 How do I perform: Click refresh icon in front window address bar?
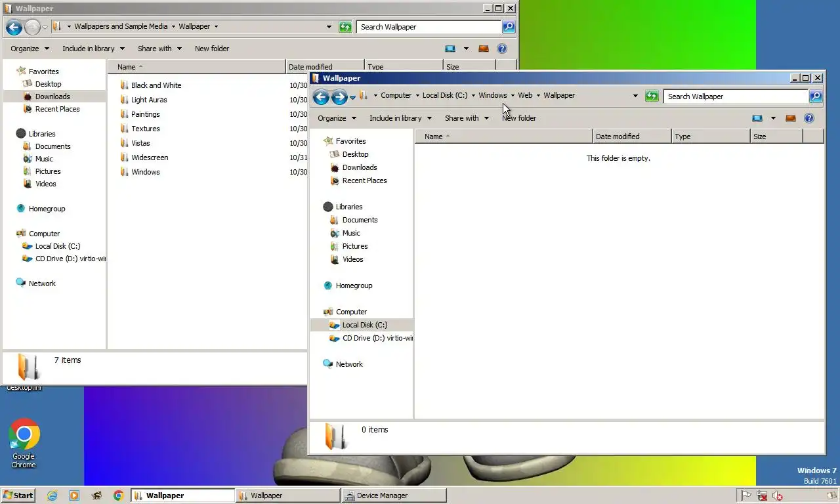click(x=652, y=96)
